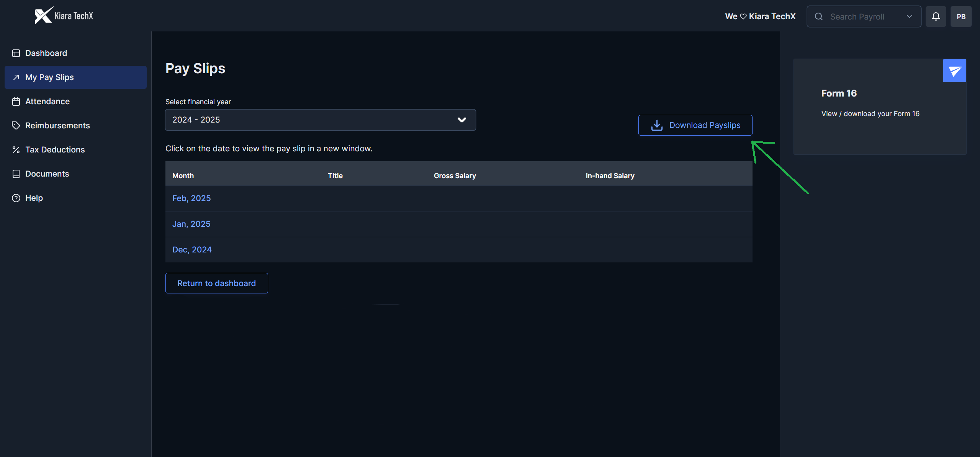The image size is (980, 457).
Task: Open the Dec, 2024 pay slip
Action: pyautogui.click(x=192, y=250)
